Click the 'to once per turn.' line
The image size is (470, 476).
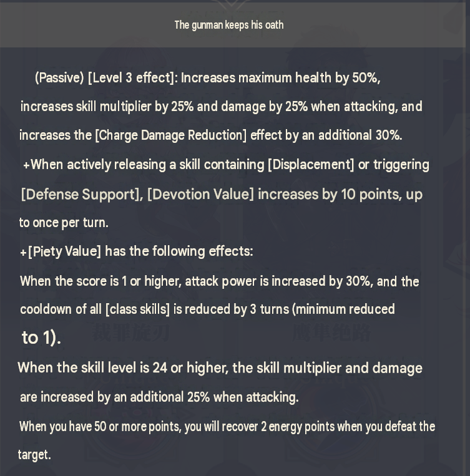(64, 223)
